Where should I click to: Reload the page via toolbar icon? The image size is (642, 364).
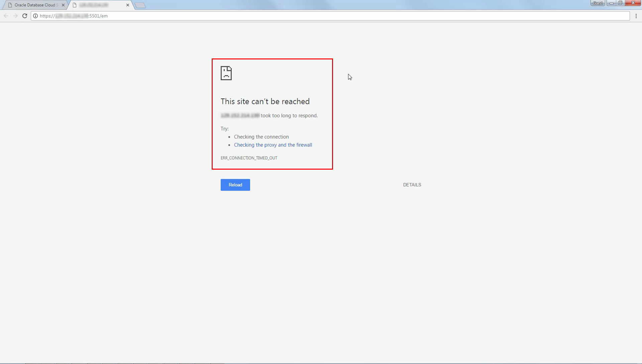click(x=25, y=16)
